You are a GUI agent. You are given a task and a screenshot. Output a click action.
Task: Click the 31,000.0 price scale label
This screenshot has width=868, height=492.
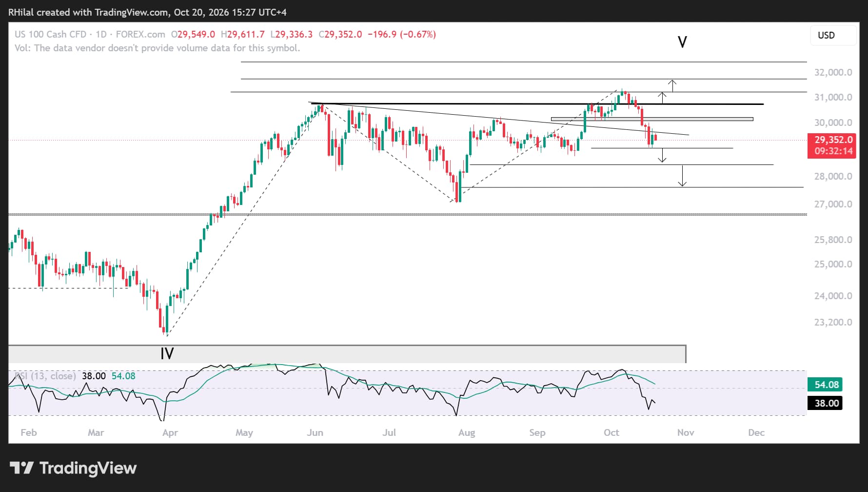(x=833, y=97)
